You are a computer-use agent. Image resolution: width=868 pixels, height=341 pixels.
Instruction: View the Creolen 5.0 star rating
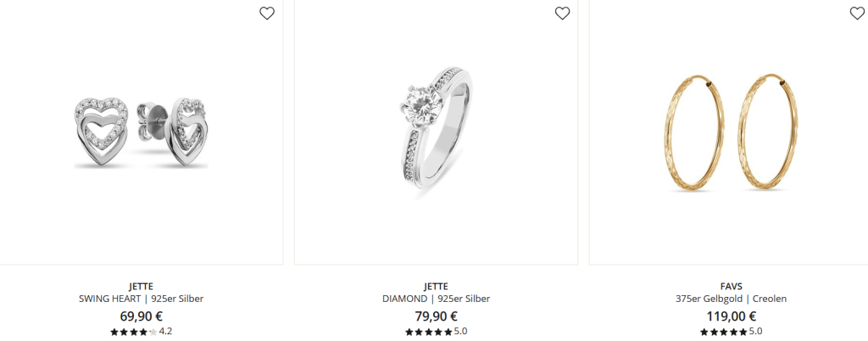pos(732,333)
